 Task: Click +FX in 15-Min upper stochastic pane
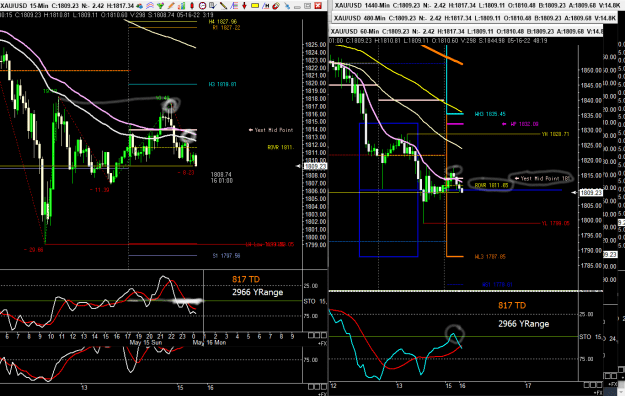pos(322,343)
